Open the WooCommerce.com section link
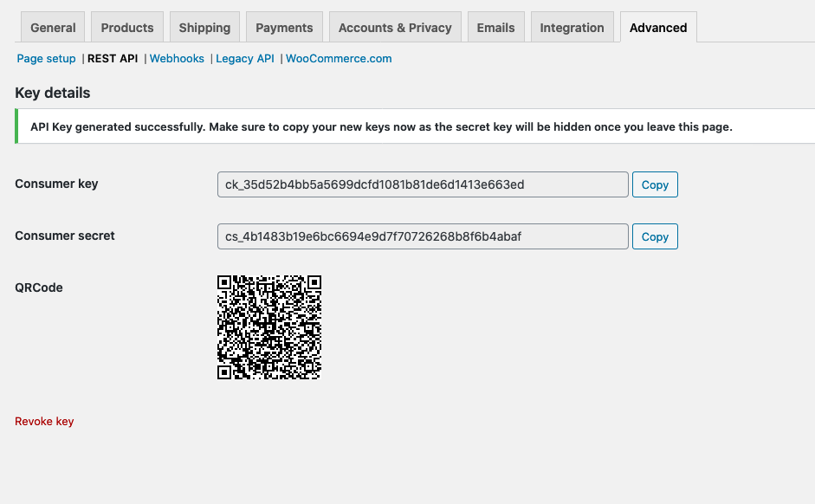This screenshot has height=504, width=815. point(339,59)
